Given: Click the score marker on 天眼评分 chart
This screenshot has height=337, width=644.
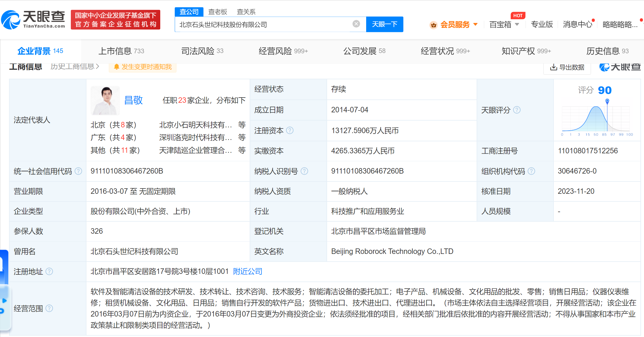Looking at the screenshot, I should (x=607, y=101).
